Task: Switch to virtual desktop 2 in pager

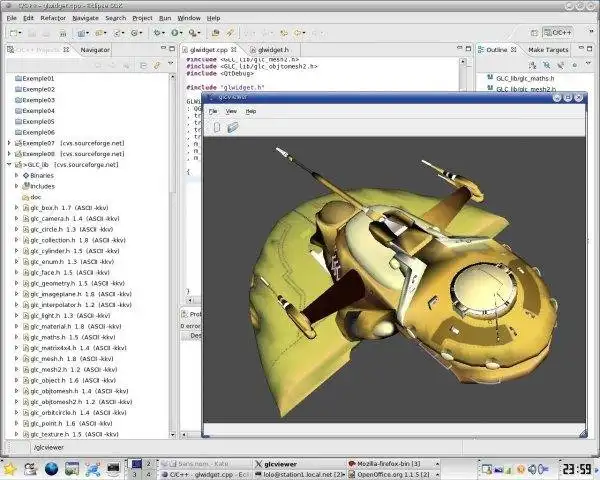Action: click(148, 463)
